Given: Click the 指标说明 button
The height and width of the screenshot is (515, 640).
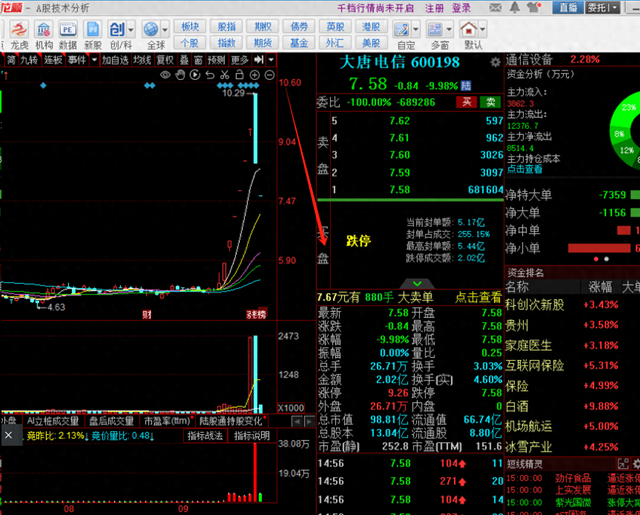Looking at the screenshot, I should pyautogui.click(x=252, y=436).
